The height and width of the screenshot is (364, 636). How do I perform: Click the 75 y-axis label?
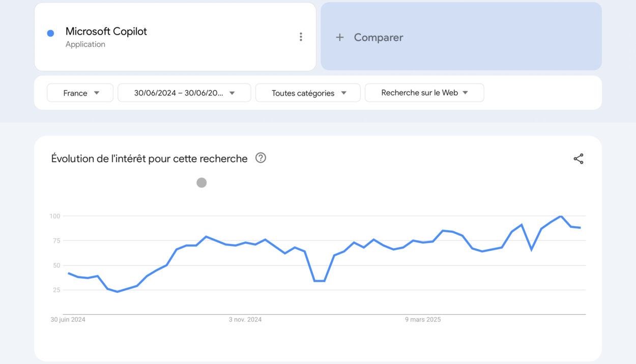click(56, 240)
